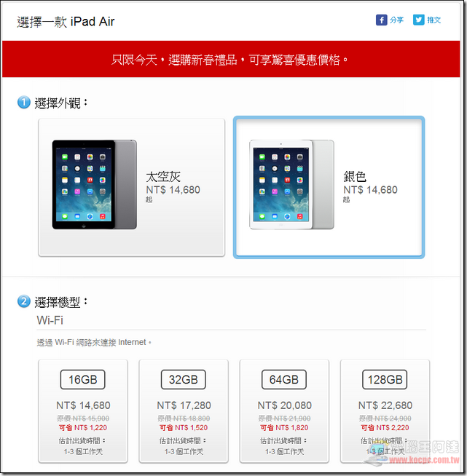The height and width of the screenshot is (476, 467).
Task: Select the 太空灰 space gray option
Action: click(132, 187)
